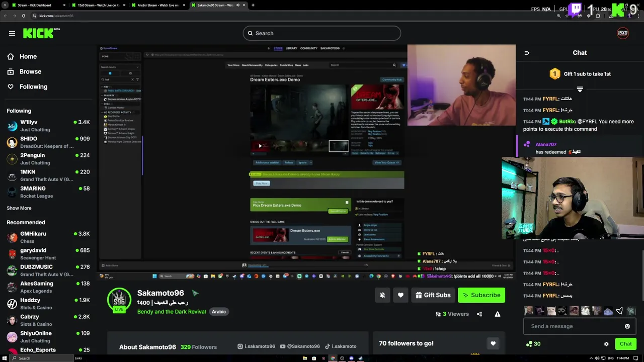
Task: Open DUBZMUSIC recommended channel
Action: pyautogui.click(x=48, y=270)
